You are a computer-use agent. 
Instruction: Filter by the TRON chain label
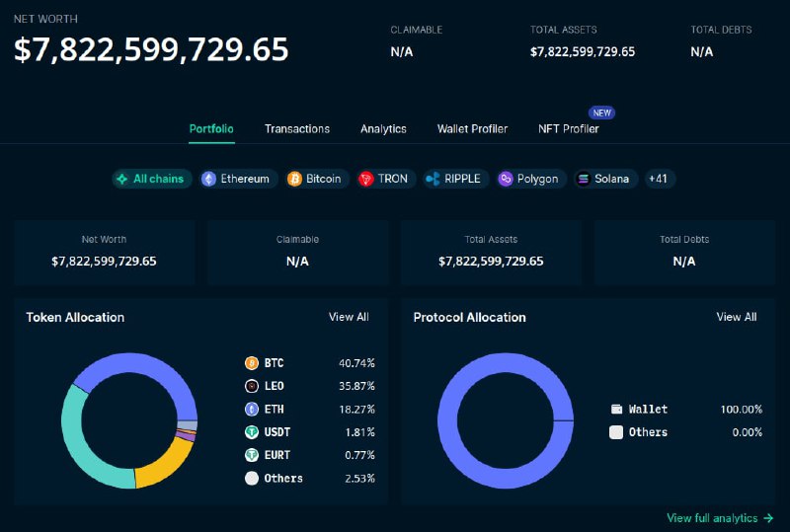392,179
